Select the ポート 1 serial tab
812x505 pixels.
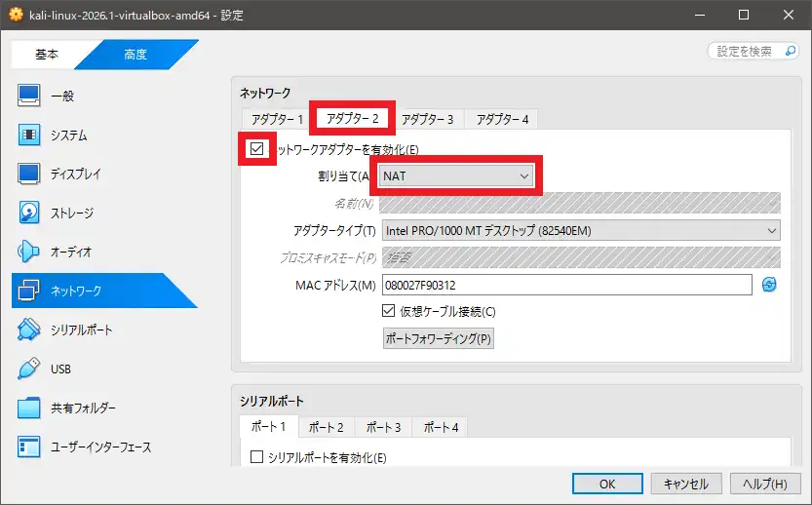269,427
